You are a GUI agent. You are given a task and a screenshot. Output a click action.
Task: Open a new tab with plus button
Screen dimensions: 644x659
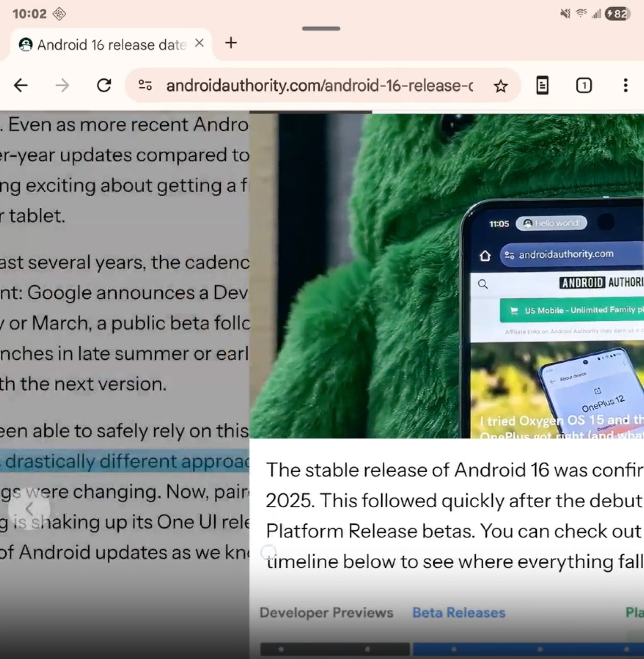click(231, 43)
